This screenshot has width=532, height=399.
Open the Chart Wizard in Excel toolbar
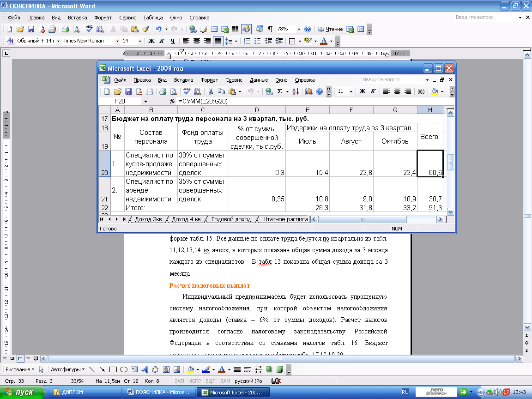pyautogui.click(x=309, y=91)
